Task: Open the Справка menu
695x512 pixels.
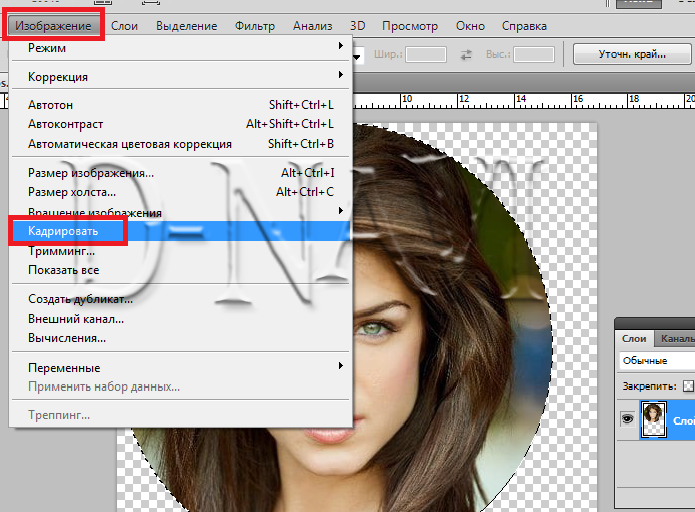Action: pos(524,26)
